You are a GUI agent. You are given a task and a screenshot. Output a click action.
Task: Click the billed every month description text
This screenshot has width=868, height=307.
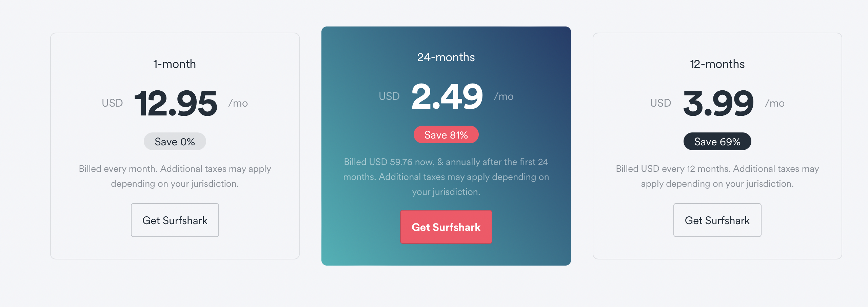click(175, 176)
